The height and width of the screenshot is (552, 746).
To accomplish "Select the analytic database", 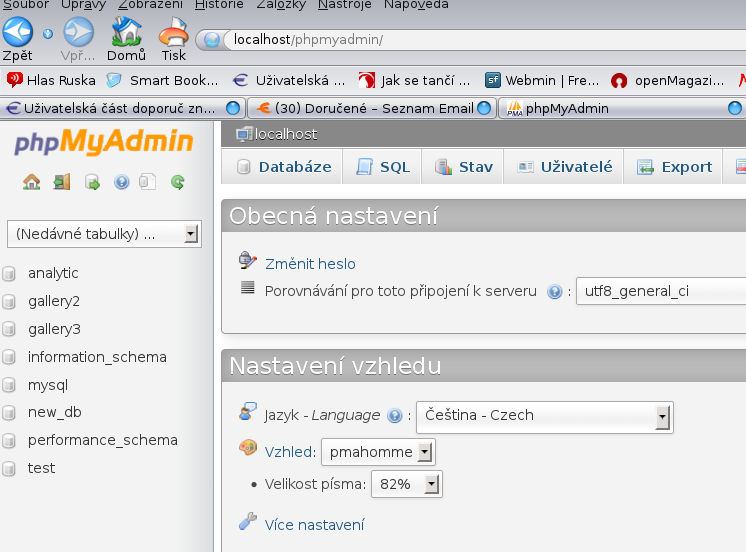I will 53,273.
